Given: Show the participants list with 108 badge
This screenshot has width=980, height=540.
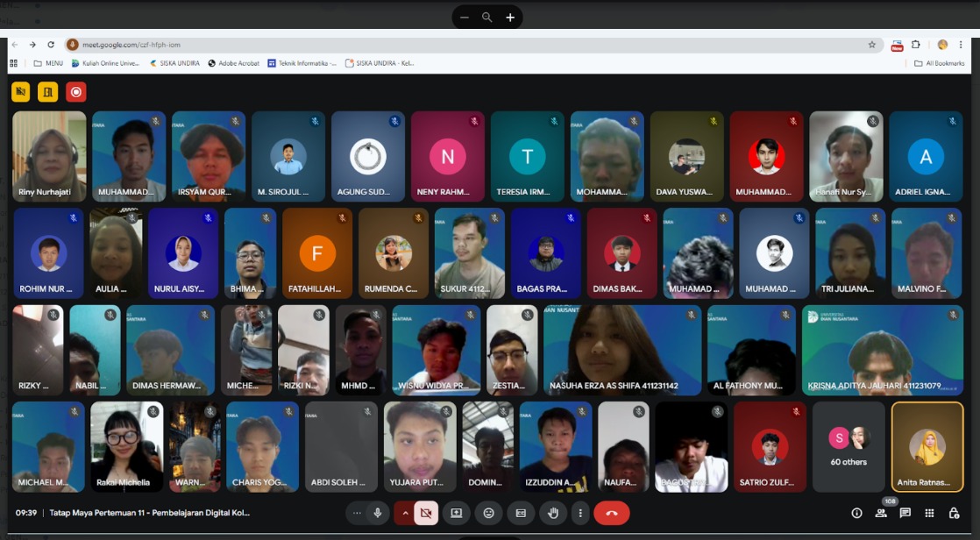Looking at the screenshot, I should 881,513.
